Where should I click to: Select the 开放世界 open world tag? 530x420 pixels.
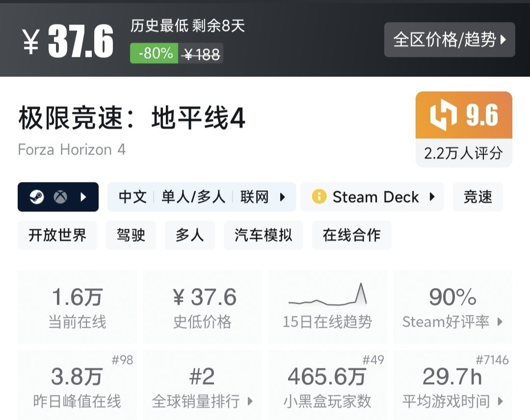tap(57, 235)
